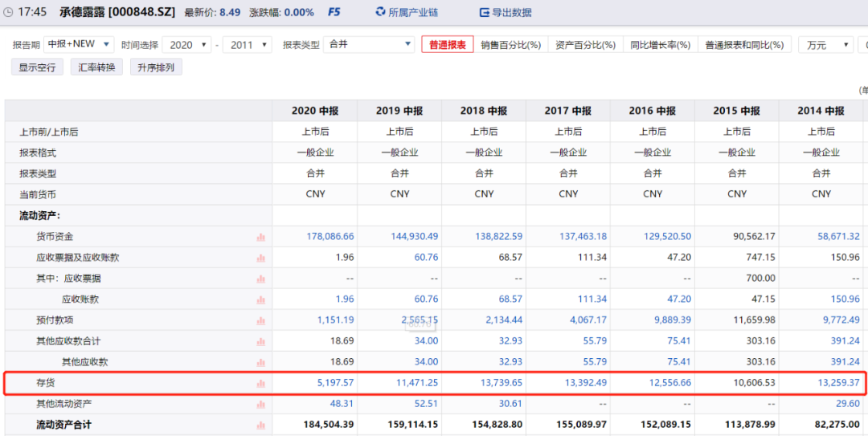Click chart icon next to 应收票据及应收账款
The height and width of the screenshot is (436, 868).
(260, 258)
